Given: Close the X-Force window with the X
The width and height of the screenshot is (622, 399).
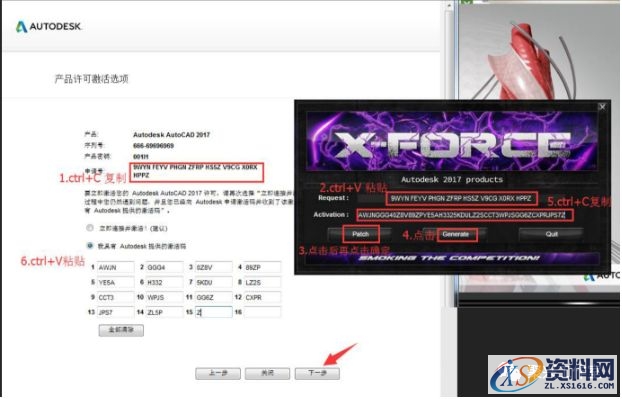Looking at the screenshot, I should [x=602, y=107].
